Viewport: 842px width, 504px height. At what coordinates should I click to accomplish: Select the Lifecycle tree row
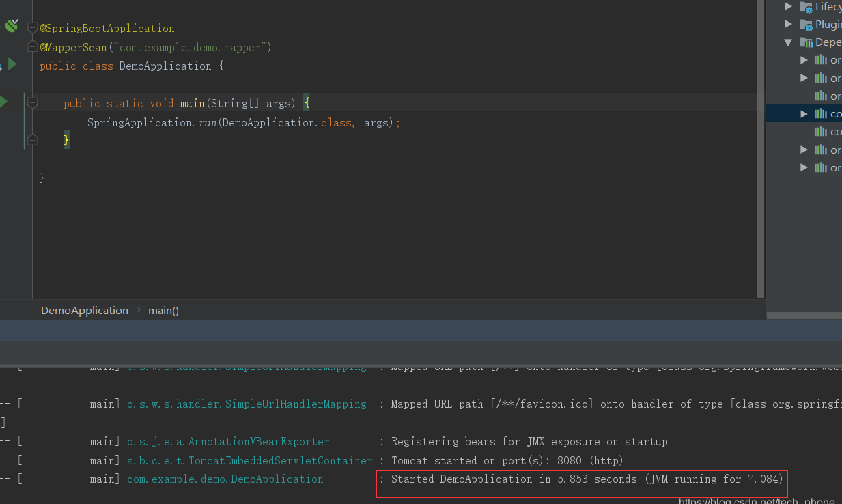804,7
